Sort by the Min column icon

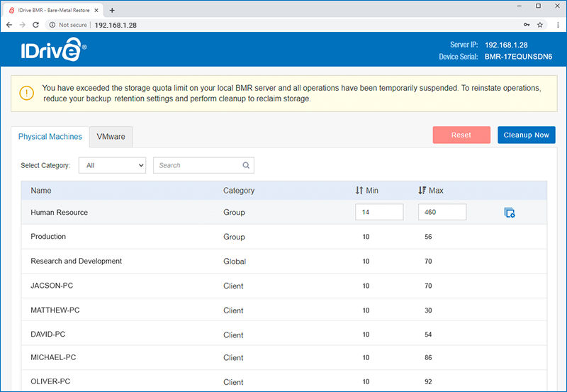[x=359, y=190]
